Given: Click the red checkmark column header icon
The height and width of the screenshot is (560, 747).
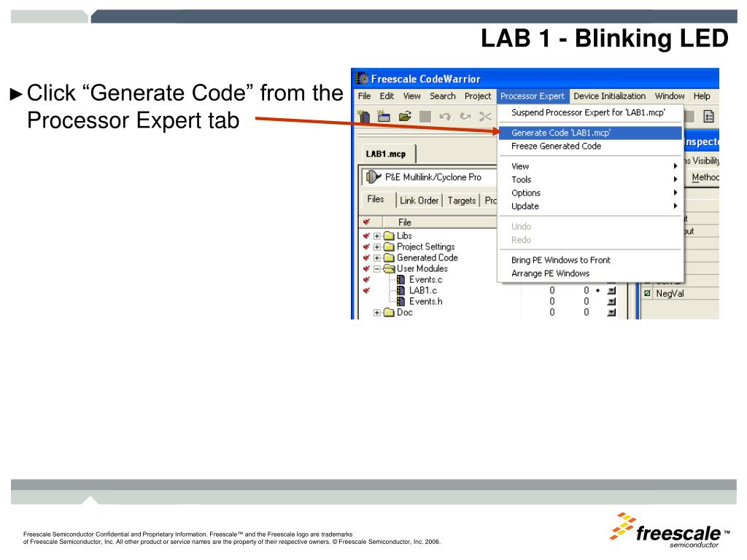Looking at the screenshot, I should point(366,222).
